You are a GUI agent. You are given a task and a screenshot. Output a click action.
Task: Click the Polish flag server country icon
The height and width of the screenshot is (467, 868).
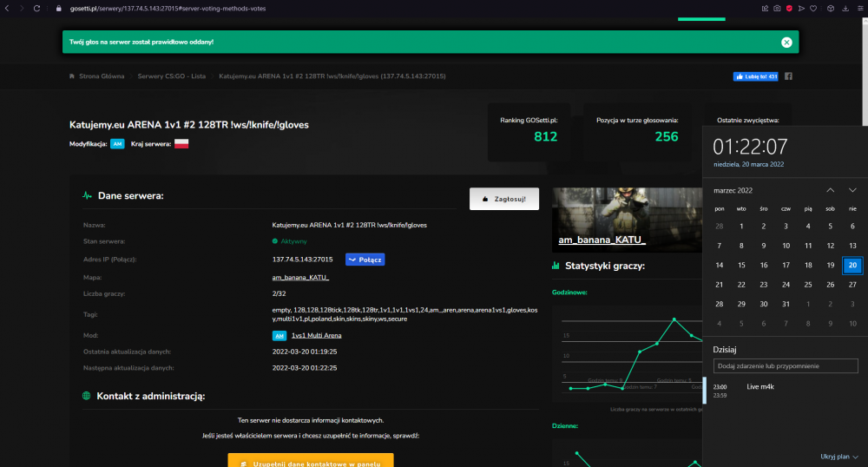(x=181, y=144)
